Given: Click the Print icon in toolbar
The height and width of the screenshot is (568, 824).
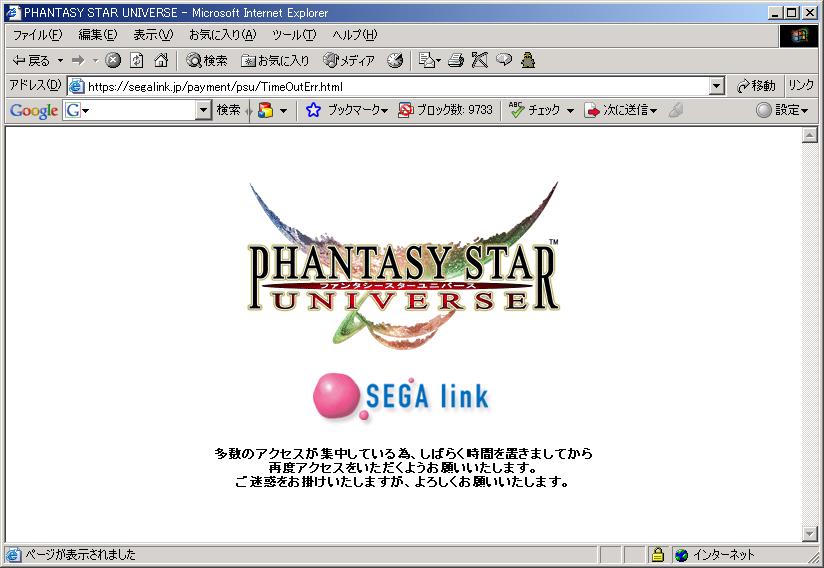Looking at the screenshot, I should 455,61.
